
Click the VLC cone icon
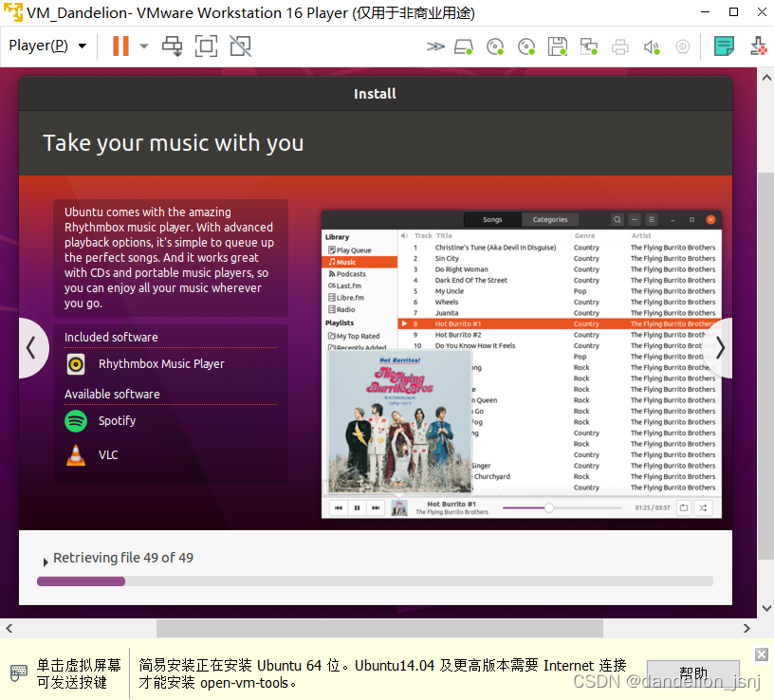pyautogui.click(x=76, y=455)
